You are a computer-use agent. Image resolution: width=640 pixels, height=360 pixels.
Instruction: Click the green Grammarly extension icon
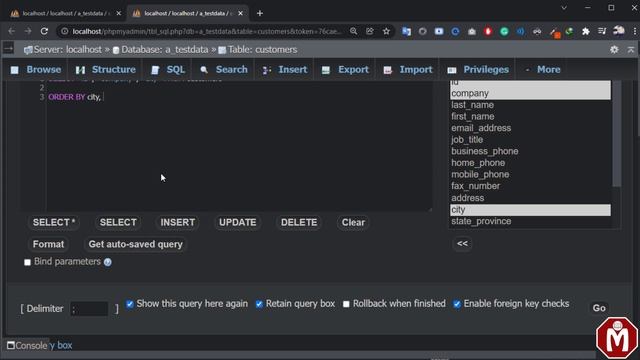tap(504, 31)
